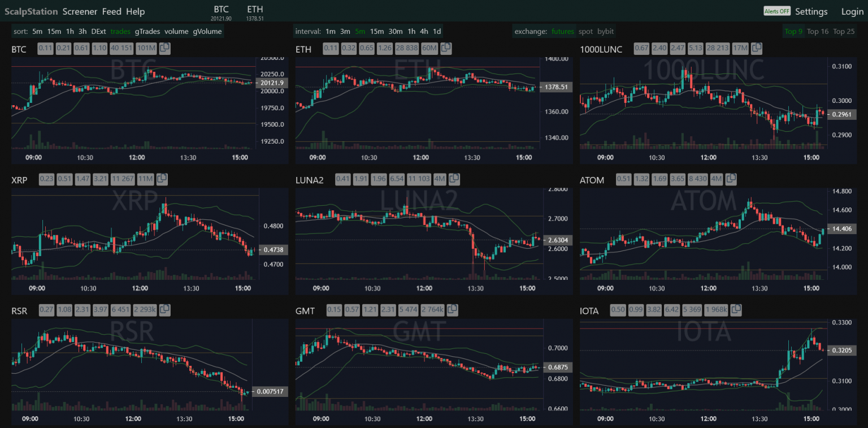This screenshot has height=428, width=868.
Task: Toggle the Alerts OFF switch
Action: tap(776, 11)
